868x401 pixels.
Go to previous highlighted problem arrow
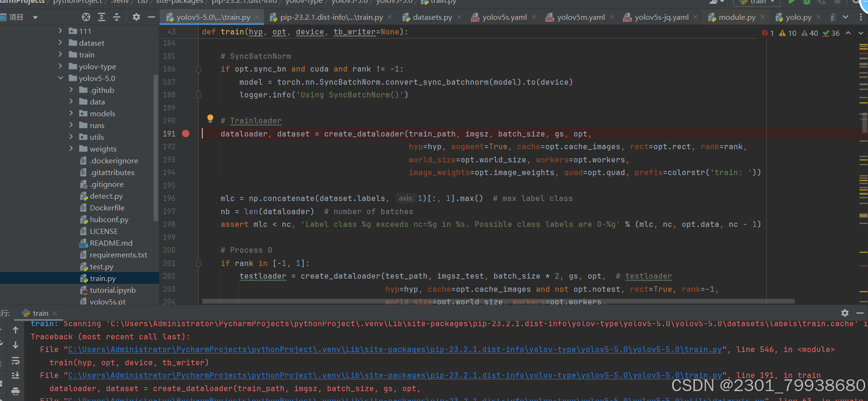click(848, 33)
